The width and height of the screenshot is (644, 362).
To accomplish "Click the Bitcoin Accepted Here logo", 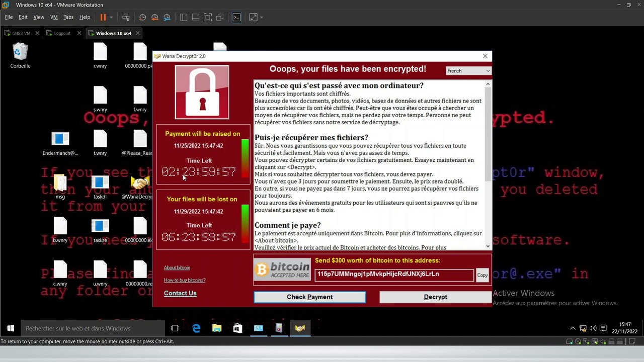I will coord(282,270).
